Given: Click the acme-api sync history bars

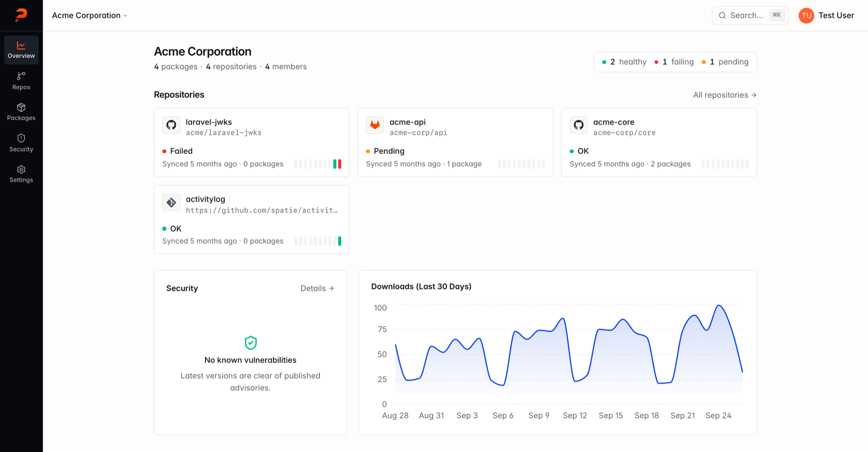Looking at the screenshot, I should pyautogui.click(x=521, y=164).
